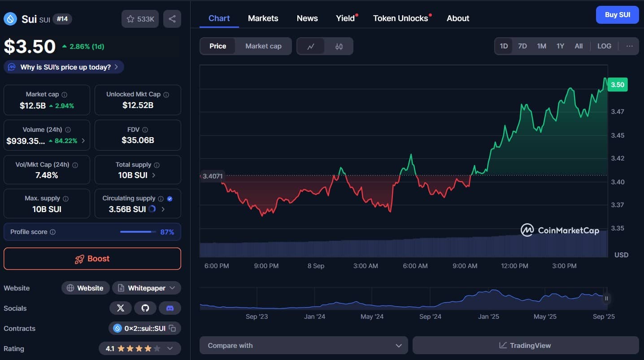Click the Profile score progress bar

click(x=138, y=232)
